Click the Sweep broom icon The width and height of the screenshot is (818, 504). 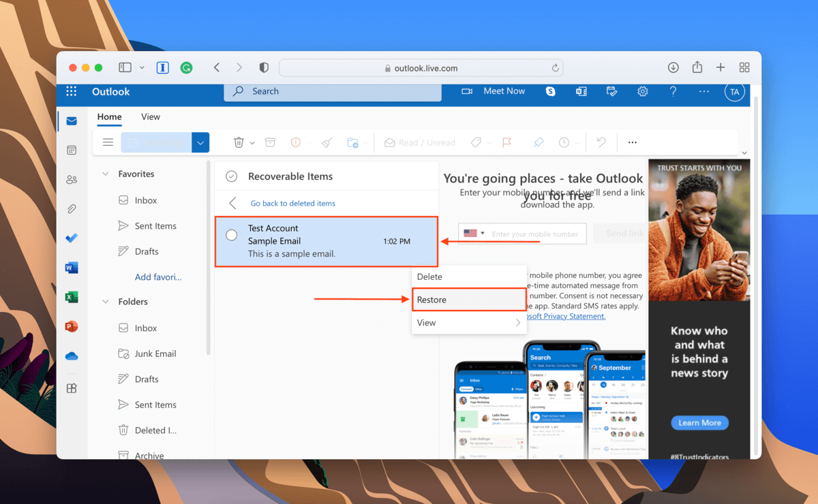(x=327, y=142)
